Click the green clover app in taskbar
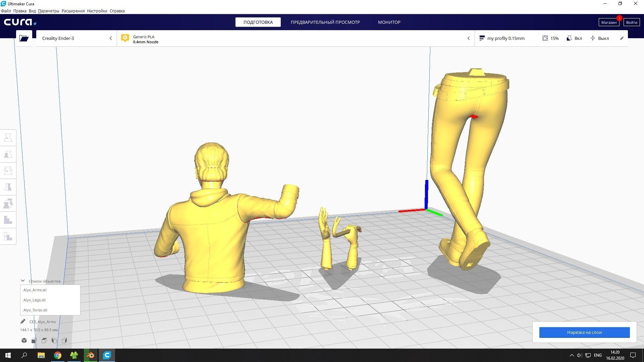 click(x=74, y=355)
